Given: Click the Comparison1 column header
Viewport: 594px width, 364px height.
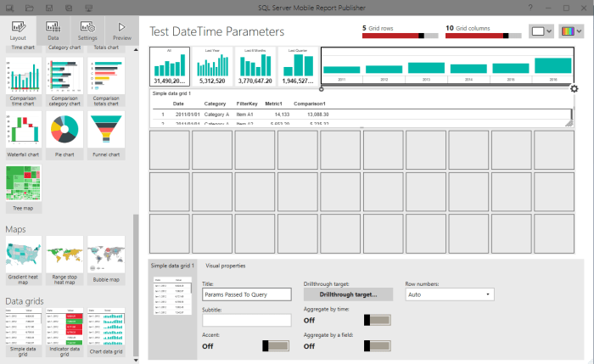Looking at the screenshot, I should point(310,104).
